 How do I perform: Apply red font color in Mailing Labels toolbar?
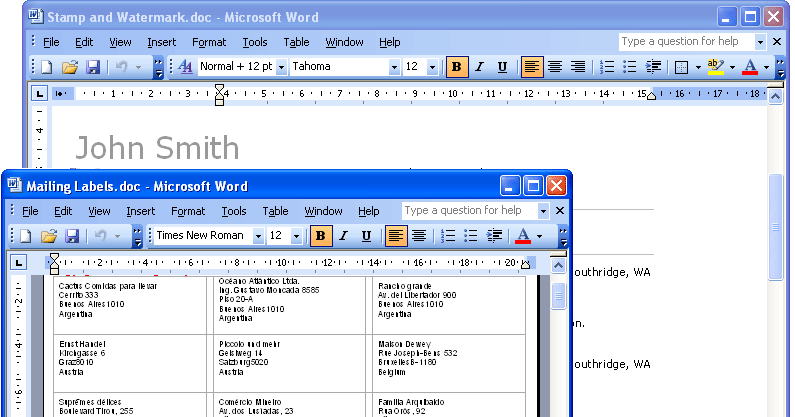click(522, 236)
